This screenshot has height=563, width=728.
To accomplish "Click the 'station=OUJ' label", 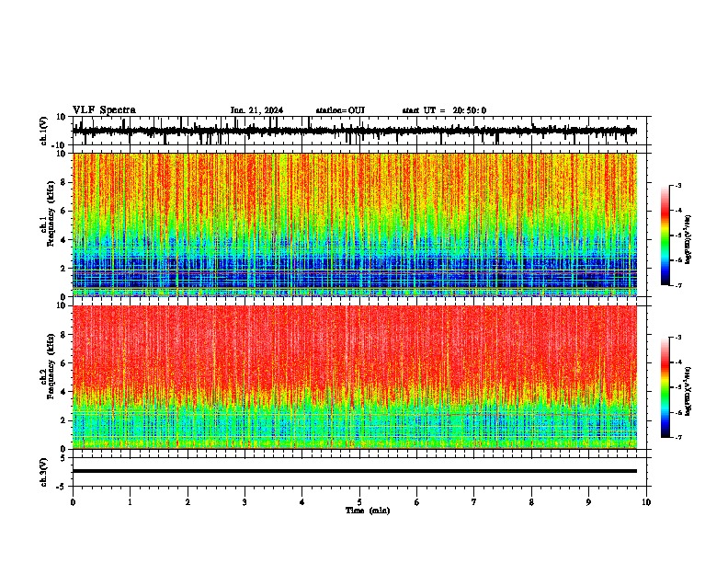I will (x=340, y=110).
